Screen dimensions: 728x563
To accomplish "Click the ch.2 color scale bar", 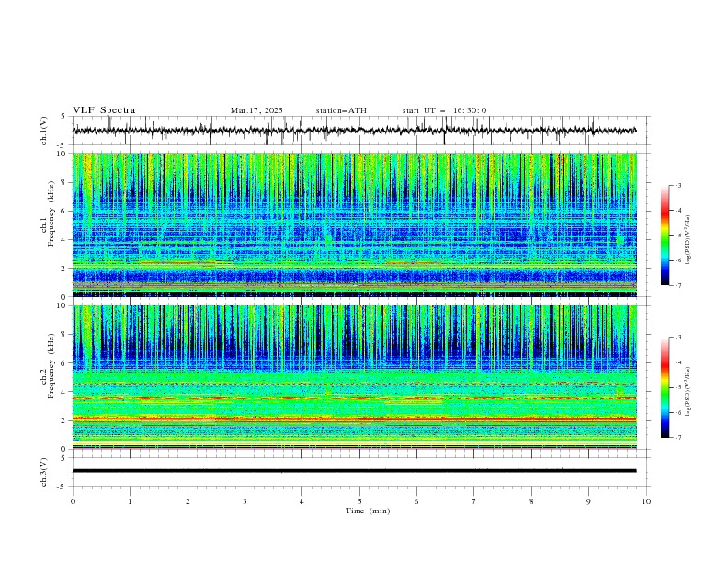I will pyautogui.click(x=665, y=387).
